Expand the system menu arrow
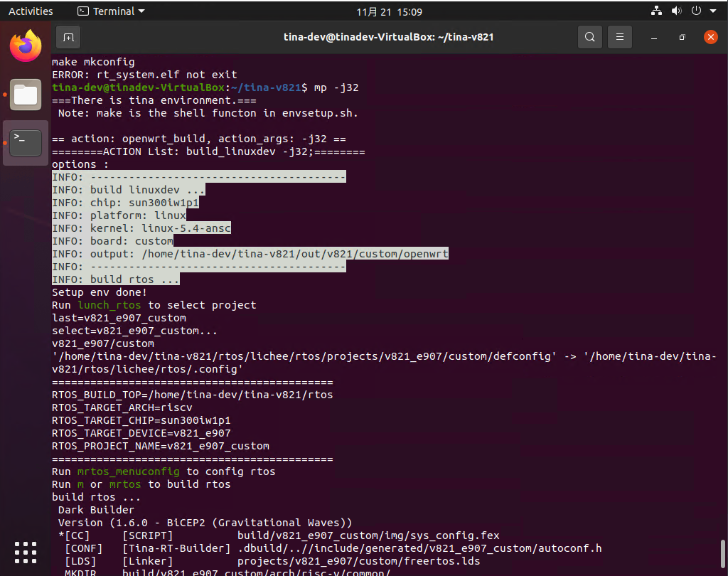This screenshot has width=728, height=576. click(x=712, y=11)
